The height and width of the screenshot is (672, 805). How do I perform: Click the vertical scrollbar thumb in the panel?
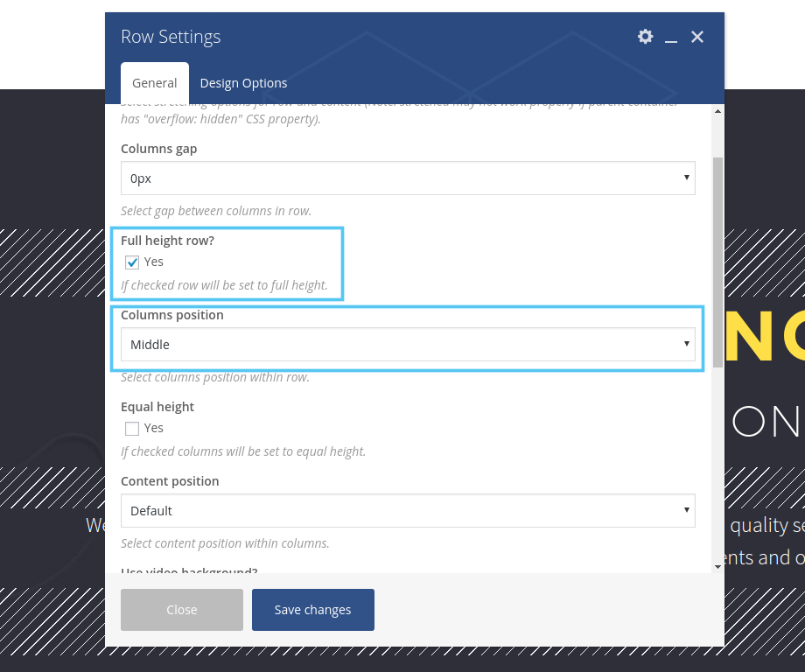(717, 262)
